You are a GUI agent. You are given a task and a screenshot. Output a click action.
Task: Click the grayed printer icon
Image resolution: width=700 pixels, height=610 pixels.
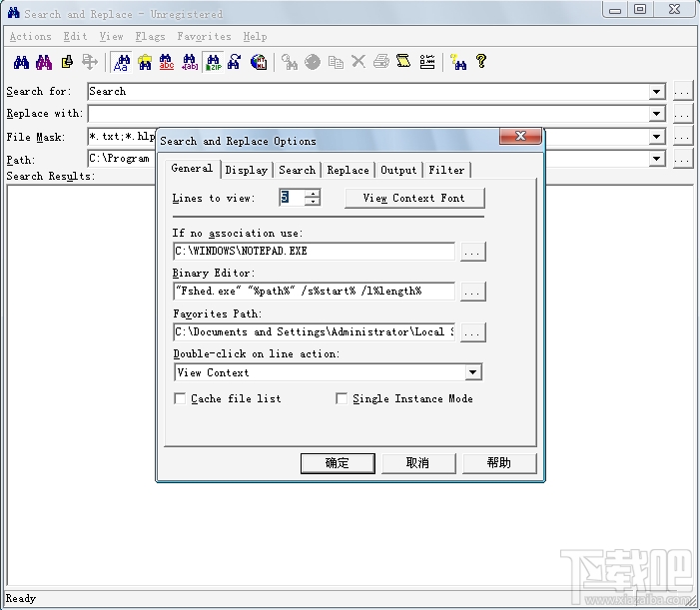click(381, 61)
